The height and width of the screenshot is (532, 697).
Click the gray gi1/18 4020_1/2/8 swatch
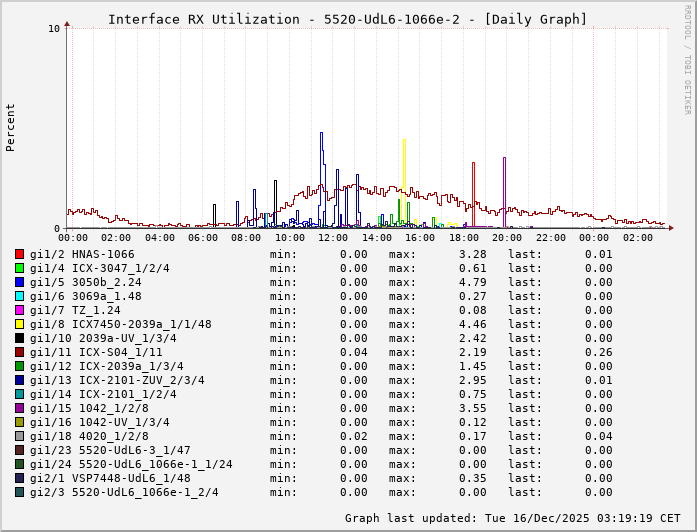[x=19, y=436]
